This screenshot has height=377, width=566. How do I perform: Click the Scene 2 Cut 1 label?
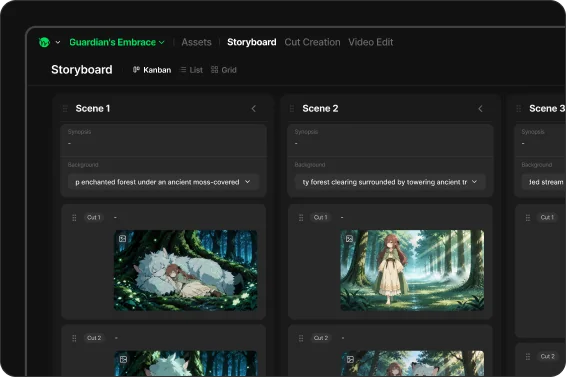tap(321, 217)
